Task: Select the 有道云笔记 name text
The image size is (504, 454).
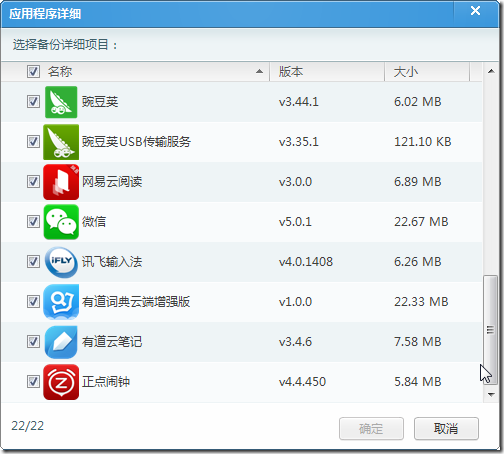Action: coord(112,342)
